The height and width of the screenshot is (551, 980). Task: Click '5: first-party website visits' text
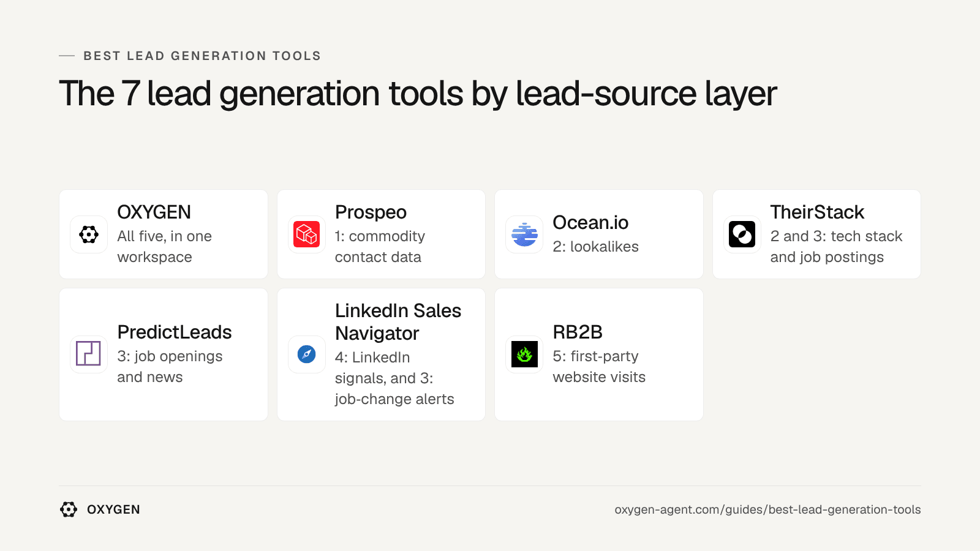(599, 367)
